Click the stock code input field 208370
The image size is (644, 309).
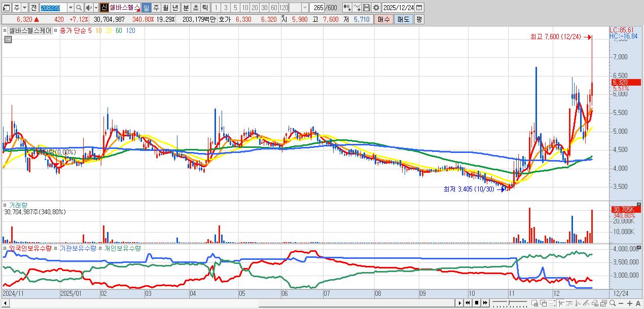click(x=53, y=8)
